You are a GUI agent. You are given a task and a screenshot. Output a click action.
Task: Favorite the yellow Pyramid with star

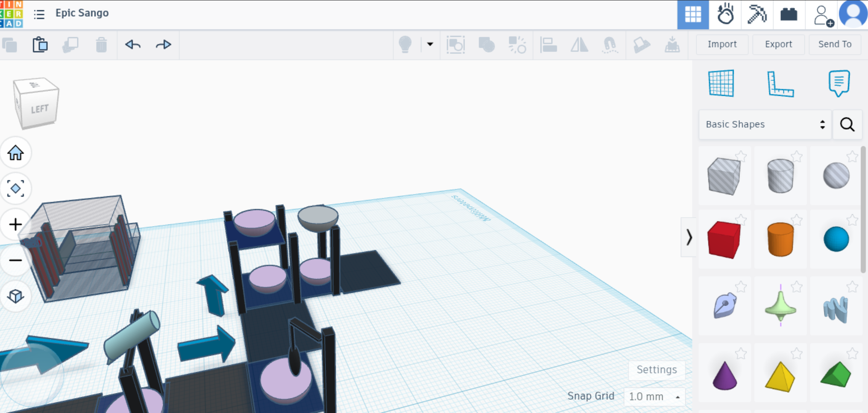point(797,353)
